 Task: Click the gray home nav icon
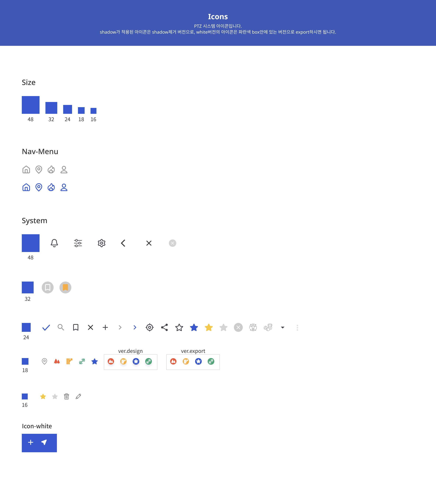[x=26, y=170]
